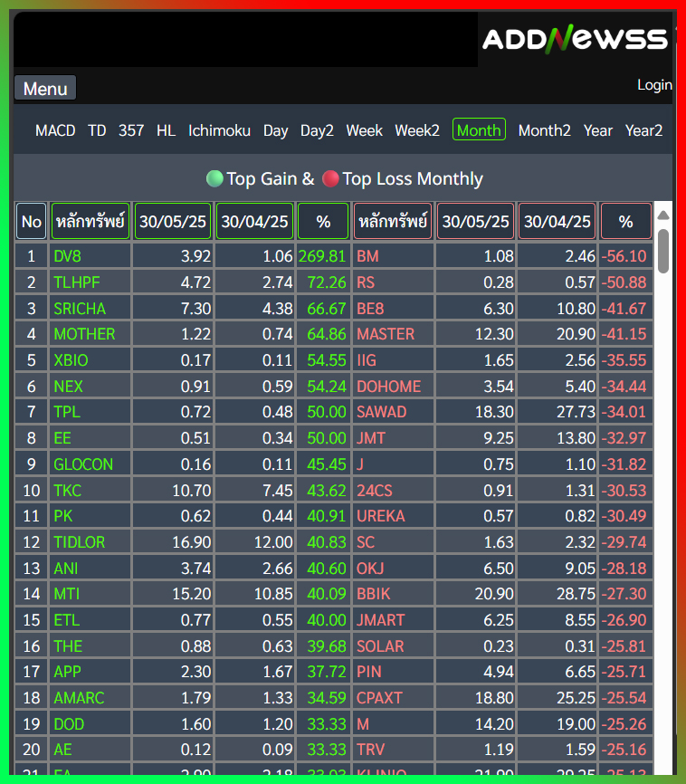Screen dimensions: 686x784
Task: Switch to the TD tab
Action: 97,130
